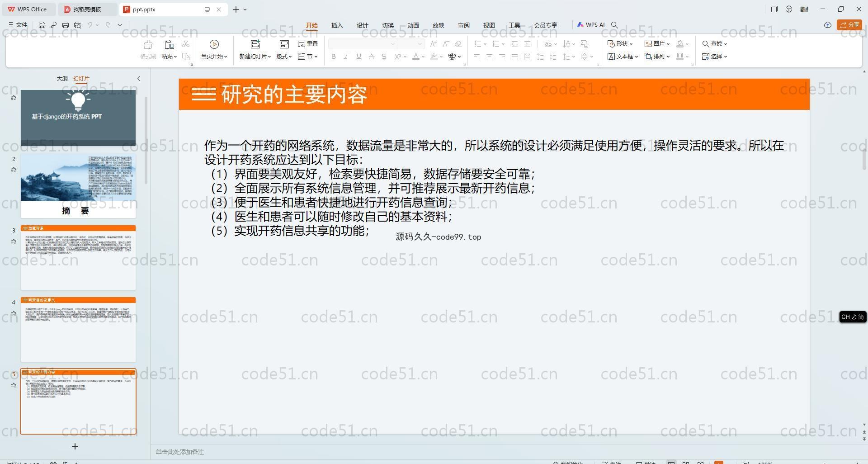
Task: Toggle align text left
Action: coord(476,57)
